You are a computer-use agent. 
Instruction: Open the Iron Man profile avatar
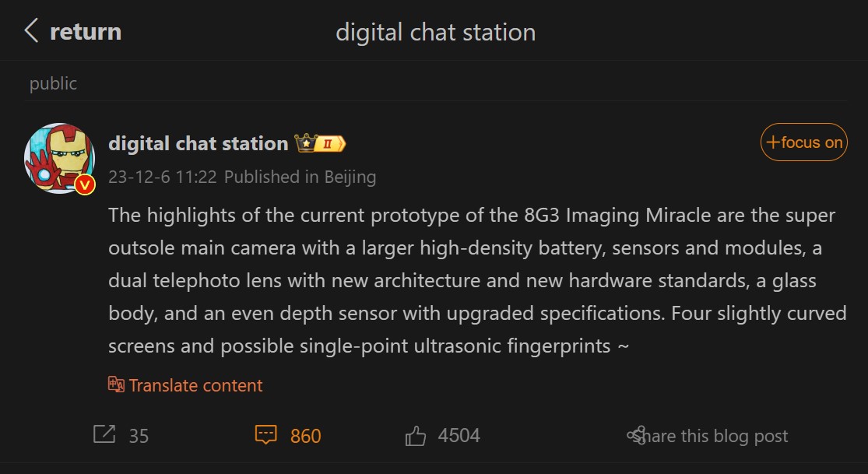point(59,158)
